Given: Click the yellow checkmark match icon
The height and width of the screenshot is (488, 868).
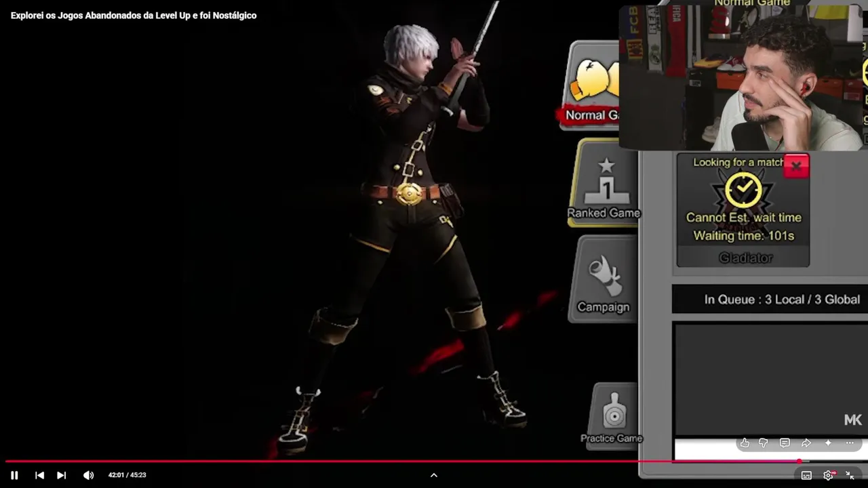Looking at the screenshot, I should click(743, 190).
